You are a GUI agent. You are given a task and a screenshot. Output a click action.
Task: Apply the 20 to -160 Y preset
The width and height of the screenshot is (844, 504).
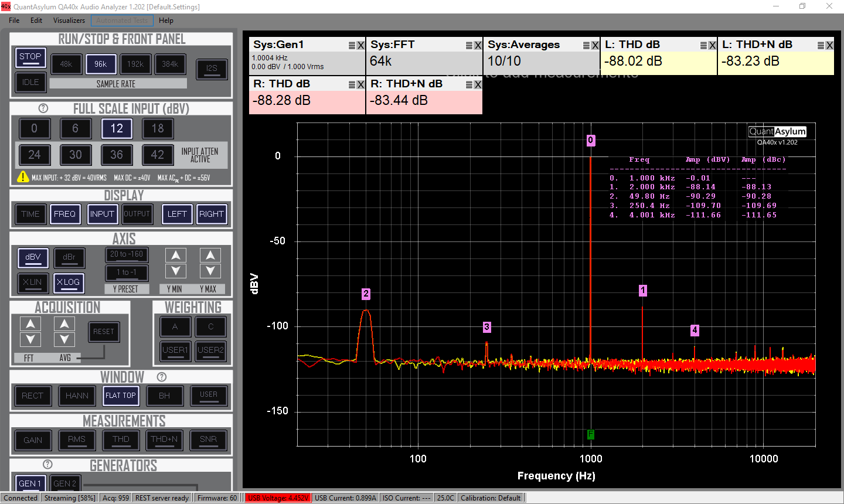tap(127, 254)
